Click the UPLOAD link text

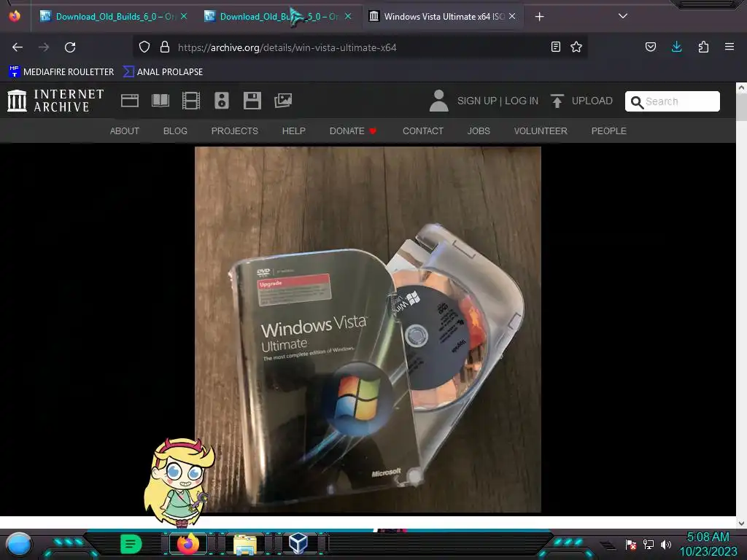click(592, 101)
